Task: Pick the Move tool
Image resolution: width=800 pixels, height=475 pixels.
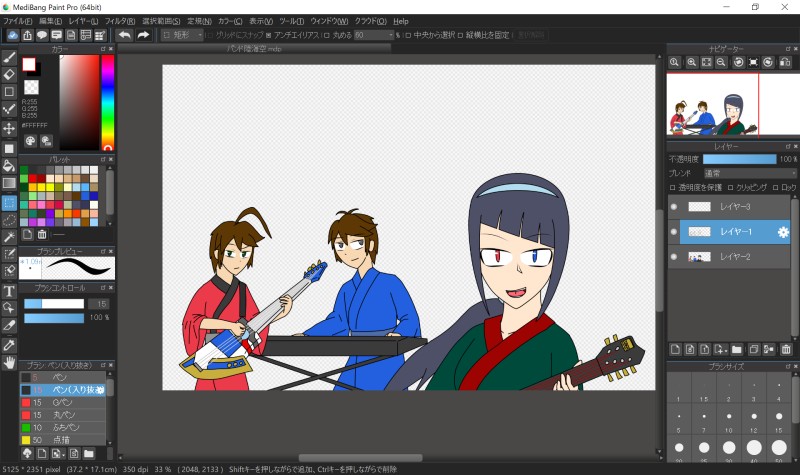Action: click(x=9, y=128)
